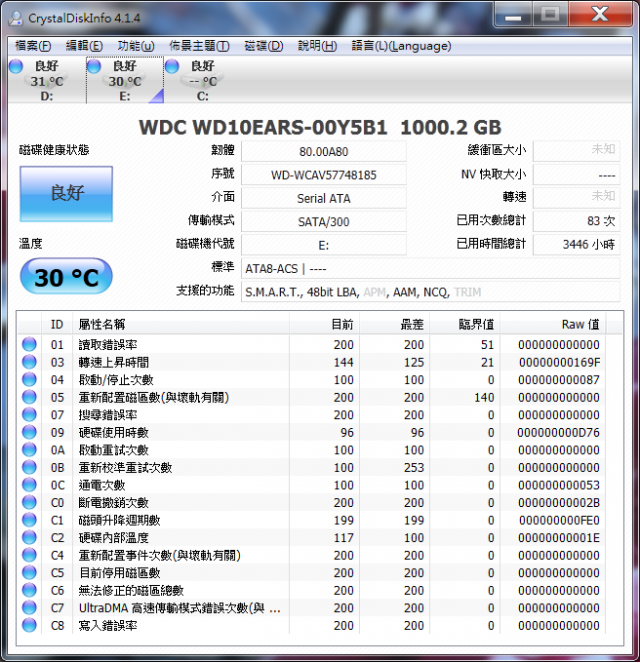Select the D: drive tab at 31 °C
The height and width of the screenshot is (663, 640).
tap(47, 80)
